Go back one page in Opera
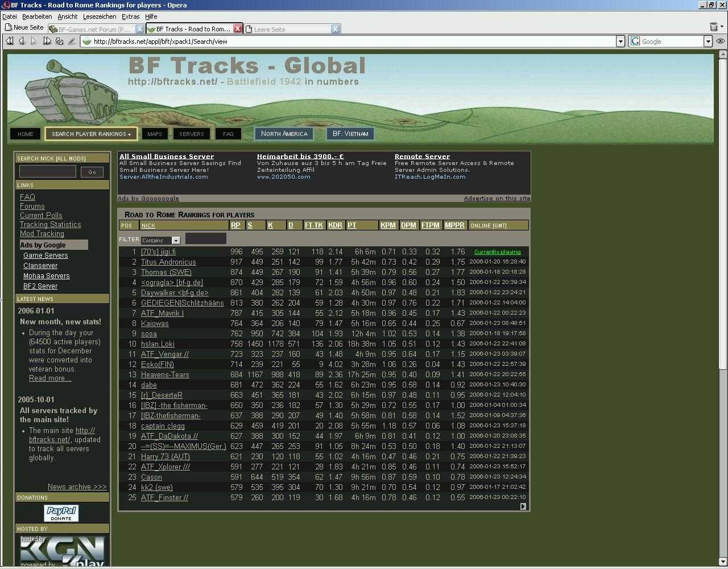Screen dimensions: 728x569 click(22, 41)
